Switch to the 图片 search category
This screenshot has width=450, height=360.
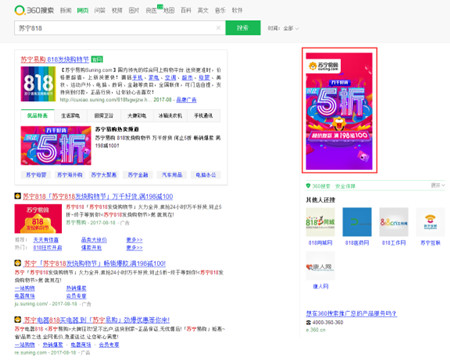[x=134, y=10]
